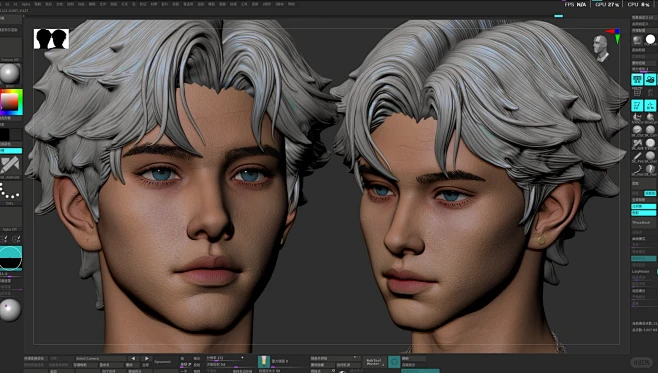Select the dark sphere in the right panel

(637, 40)
